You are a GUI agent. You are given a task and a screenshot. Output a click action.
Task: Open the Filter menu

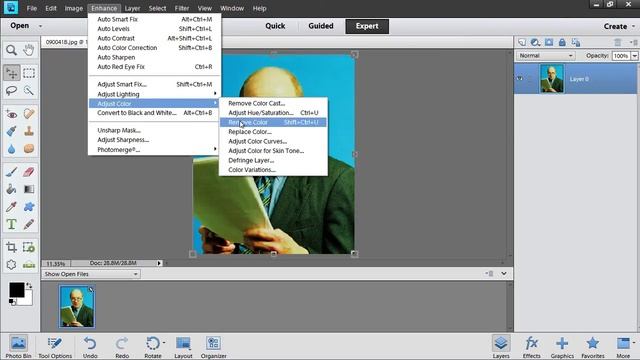pyautogui.click(x=182, y=8)
